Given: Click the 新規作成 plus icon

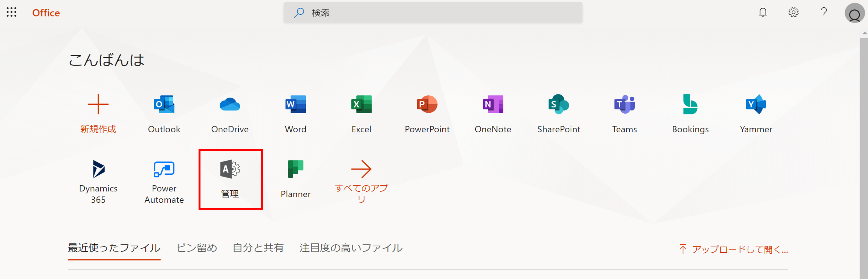Looking at the screenshot, I should tap(98, 104).
